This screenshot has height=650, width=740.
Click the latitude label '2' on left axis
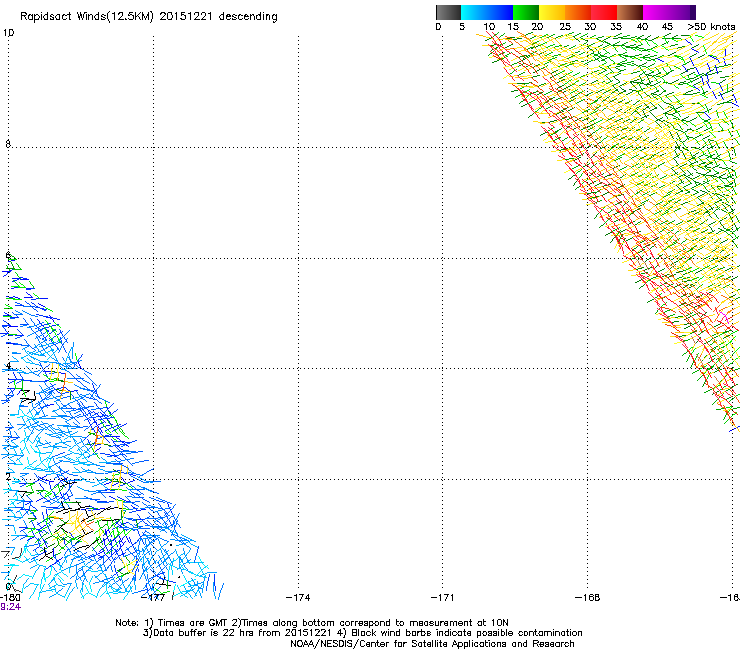pyautogui.click(x=8, y=476)
